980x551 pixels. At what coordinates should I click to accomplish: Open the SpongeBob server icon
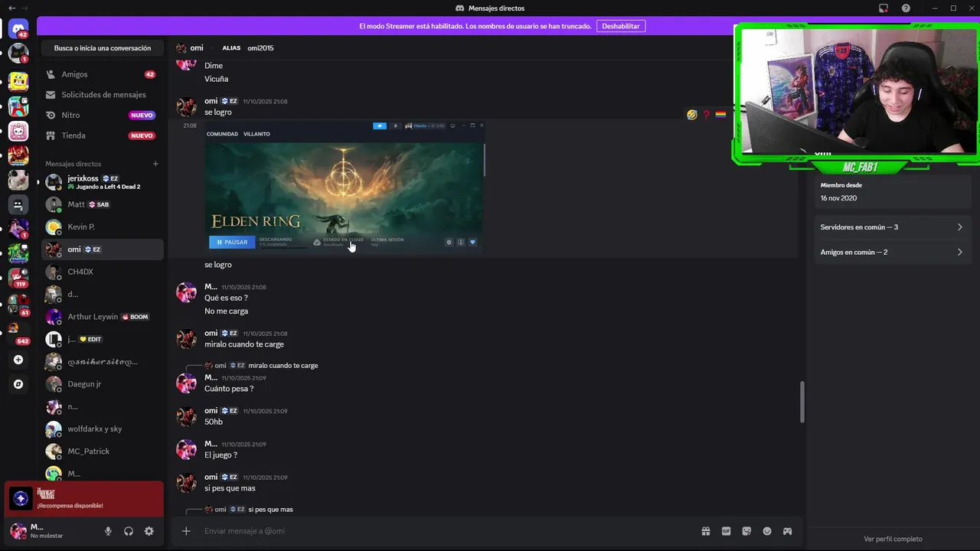tap(18, 80)
